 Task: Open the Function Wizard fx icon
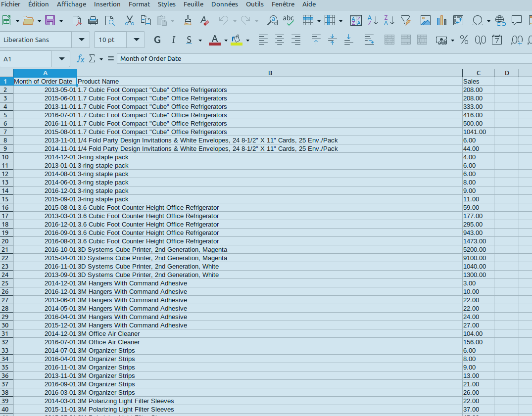coord(81,59)
